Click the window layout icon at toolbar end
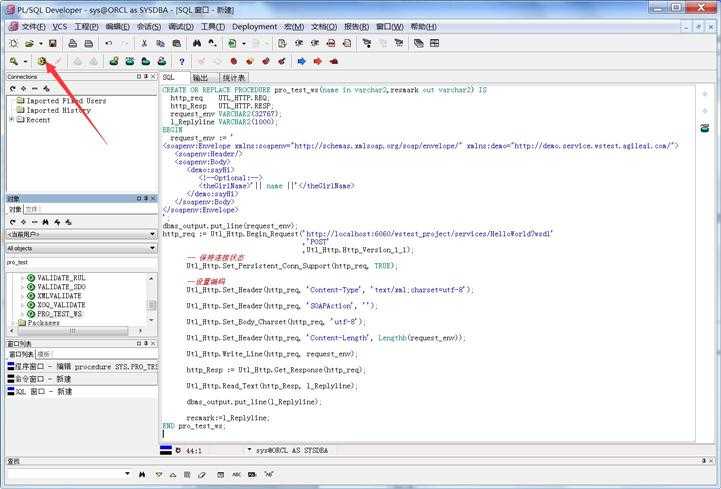Viewport: 721px width, 489px height. 435,43
